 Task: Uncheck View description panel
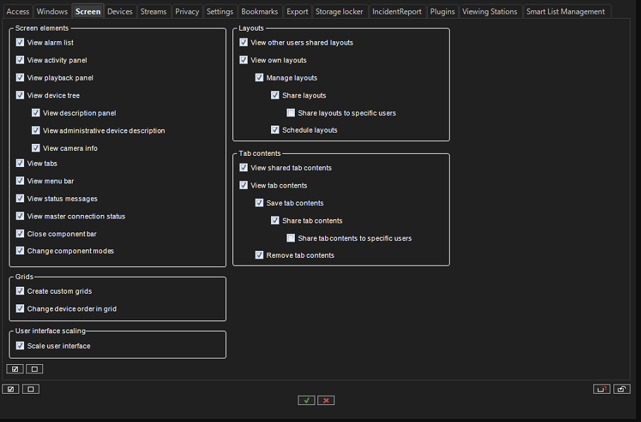36,112
